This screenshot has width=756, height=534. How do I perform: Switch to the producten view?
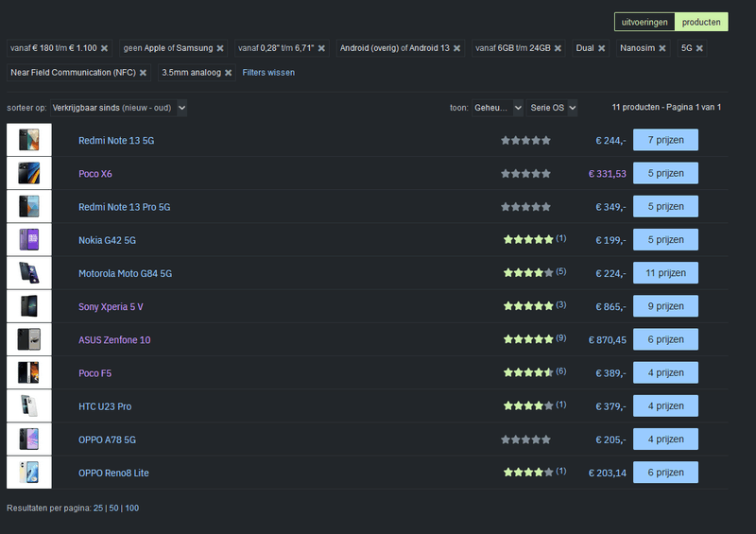(701, 22)
